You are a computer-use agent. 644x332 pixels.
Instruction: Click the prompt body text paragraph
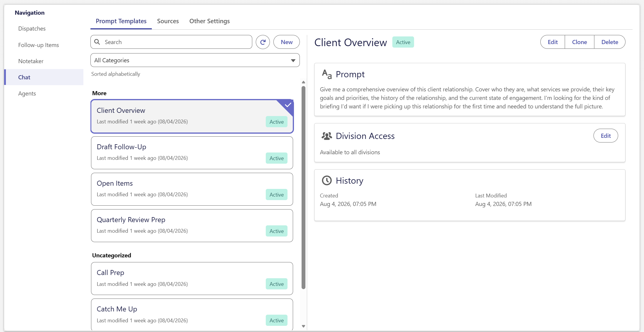pos(467,98)
